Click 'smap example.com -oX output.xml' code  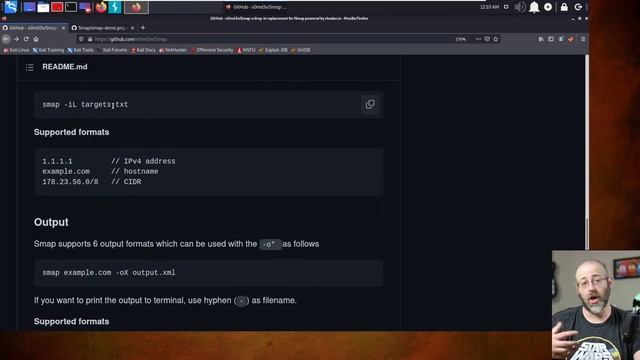click(x=109, y=273)
